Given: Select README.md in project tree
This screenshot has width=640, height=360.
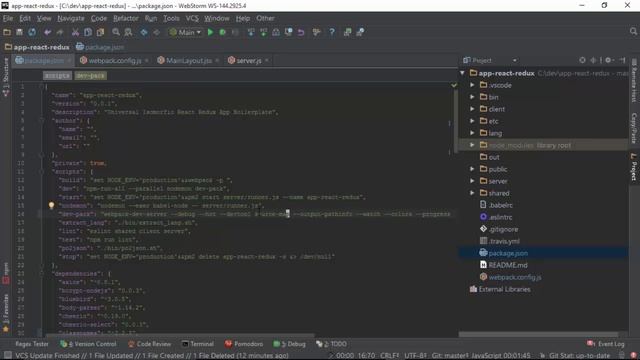Looking at the screenshot, I should 508,265.
